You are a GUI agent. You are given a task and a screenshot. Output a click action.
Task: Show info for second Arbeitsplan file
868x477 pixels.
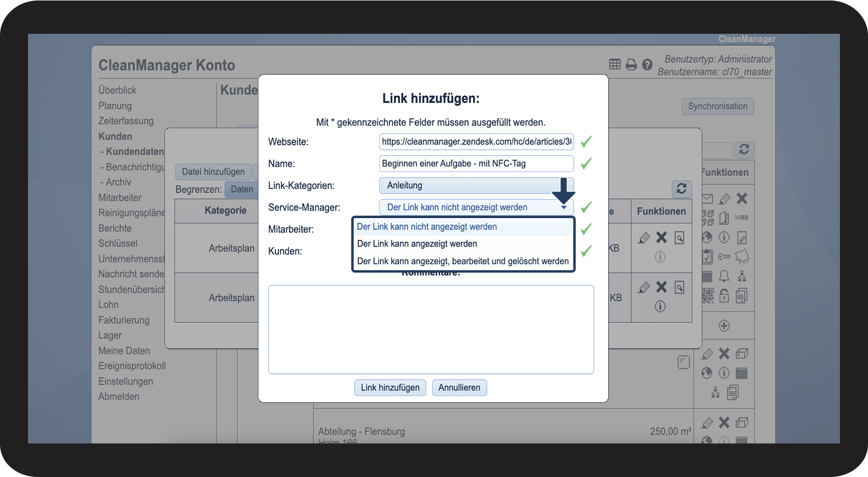pos(660,307)
